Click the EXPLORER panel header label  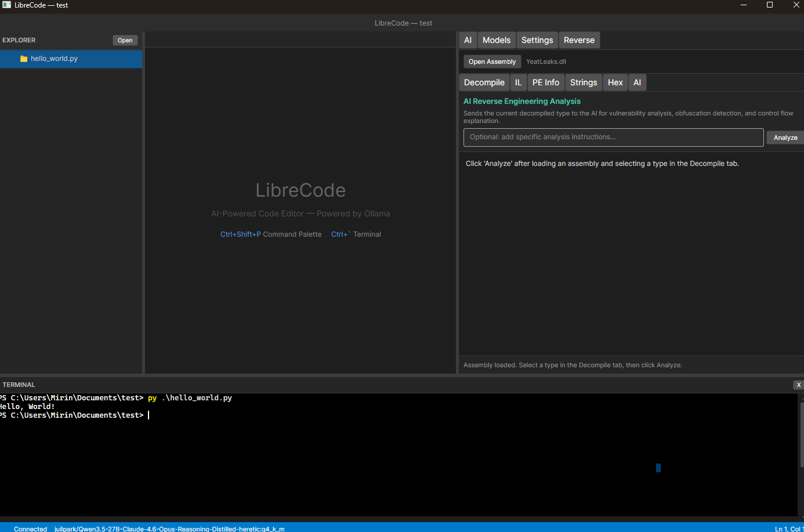click(x=19, y=40)
